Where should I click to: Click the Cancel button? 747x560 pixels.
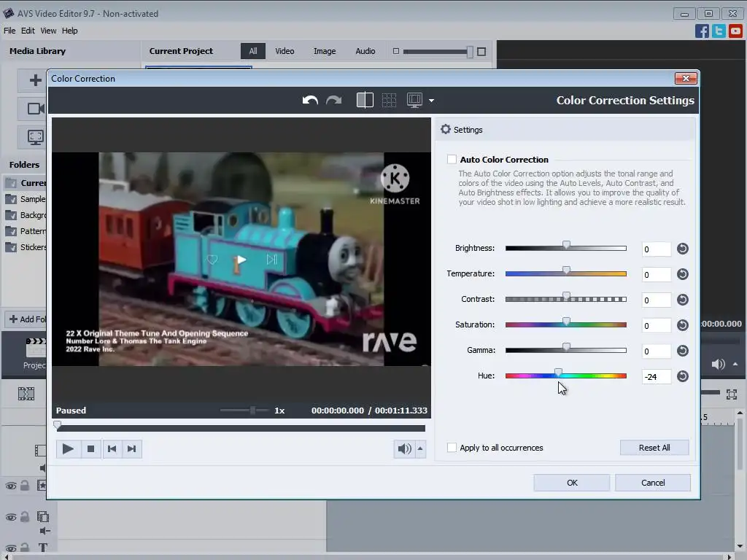[653, 483]
